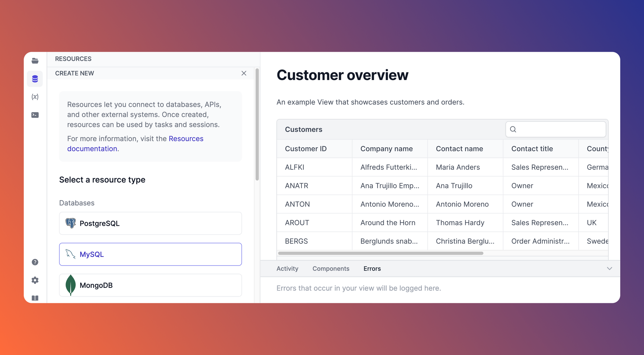This screenshot has width=644, height=355.
Task: Open the settings gear icon
Action: (x=35, y=280)
